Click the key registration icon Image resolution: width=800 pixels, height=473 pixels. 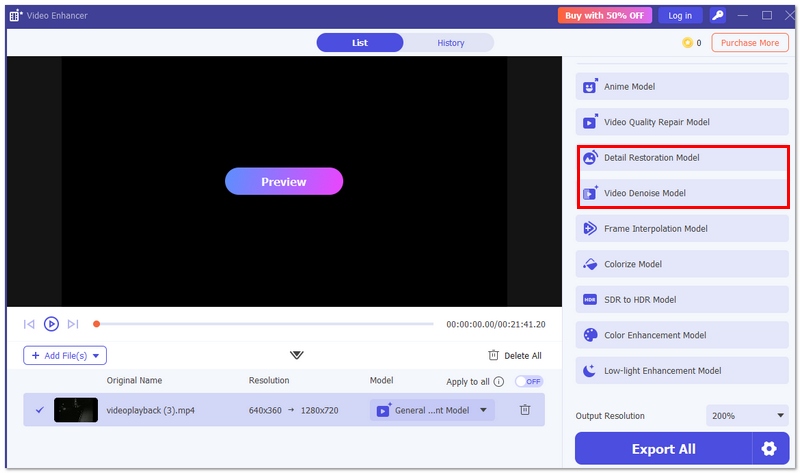[718, 15]
